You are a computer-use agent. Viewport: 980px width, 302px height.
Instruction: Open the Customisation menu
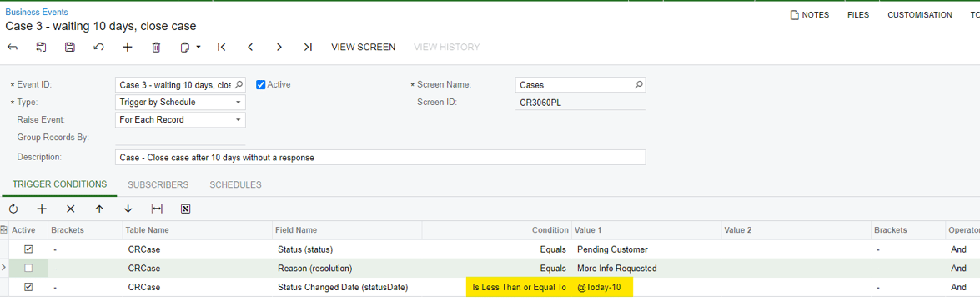[x=920, y=15]
